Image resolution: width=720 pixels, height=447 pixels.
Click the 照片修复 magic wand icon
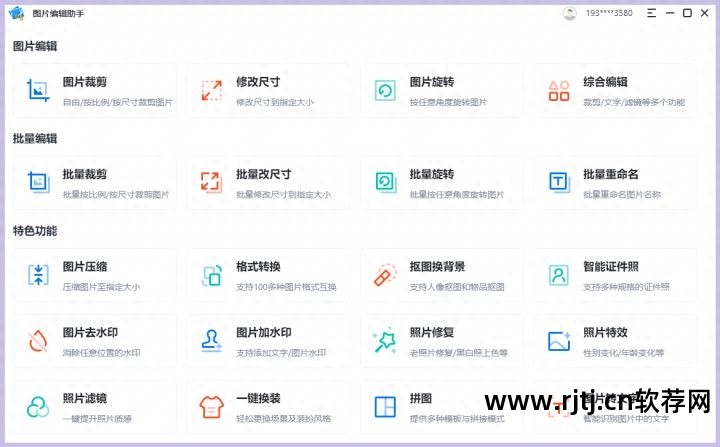click(x=385, y=340)
